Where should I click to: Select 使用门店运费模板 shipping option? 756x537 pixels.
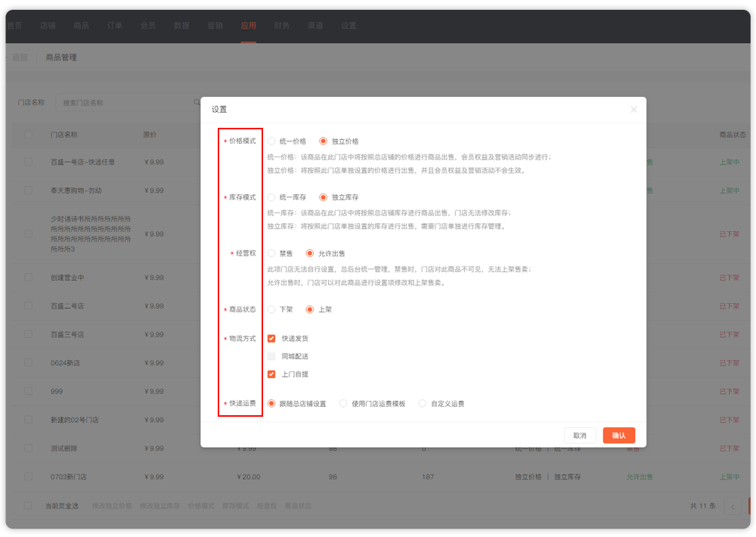[x=343, y=404]
